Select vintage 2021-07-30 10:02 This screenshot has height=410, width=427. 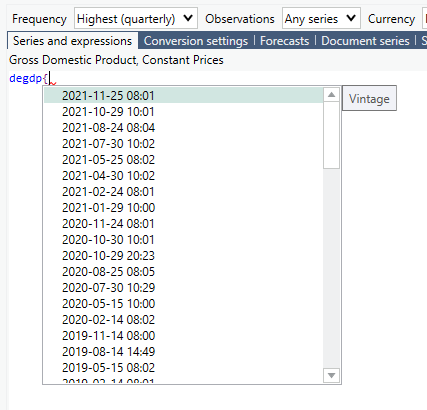184,144
